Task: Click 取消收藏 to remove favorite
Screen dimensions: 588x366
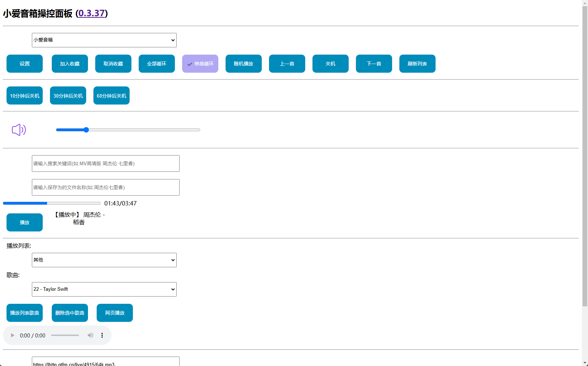Action: [x=113, y=64]
